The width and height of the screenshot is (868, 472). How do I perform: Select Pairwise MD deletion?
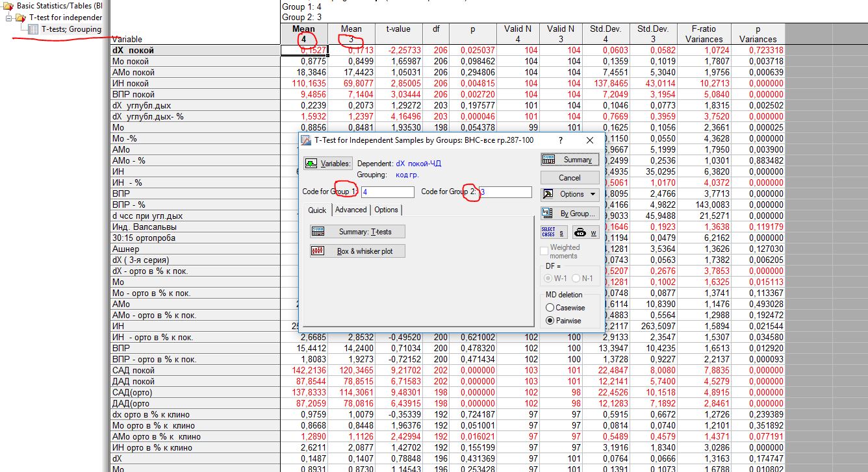tap(550, 321)
